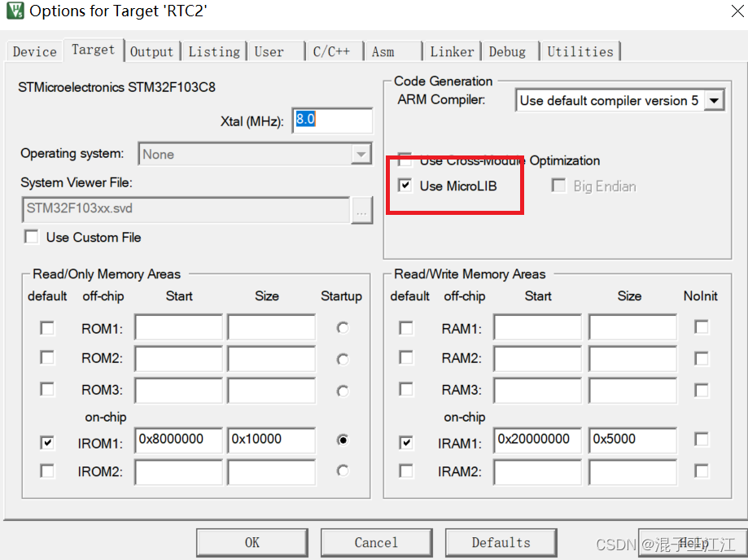Click the OK button
748x560 pixels.
click(x=252, y=542)
